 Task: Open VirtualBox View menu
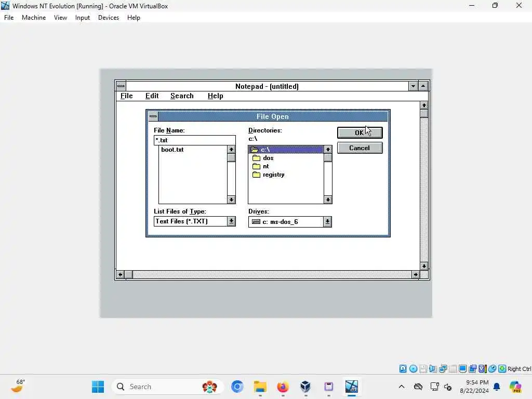(x=60, y=18)
